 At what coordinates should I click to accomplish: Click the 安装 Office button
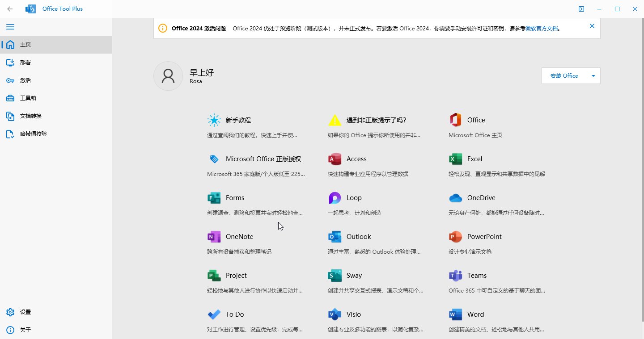(x=564, y=75)
